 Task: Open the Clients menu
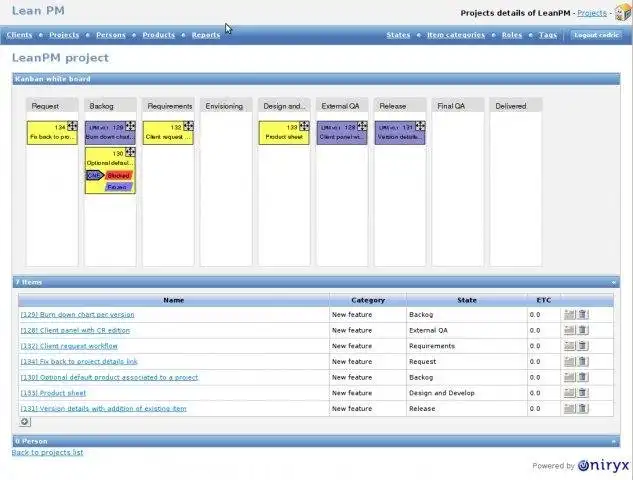tap(19, 35)
